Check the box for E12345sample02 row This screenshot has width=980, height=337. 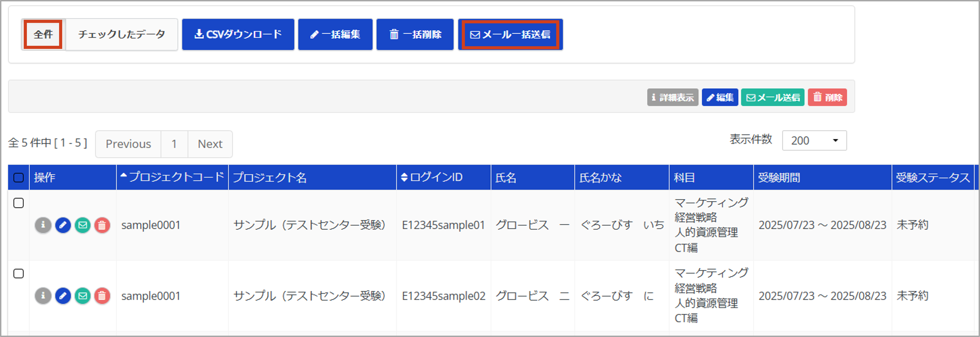(x=18, y=273)
